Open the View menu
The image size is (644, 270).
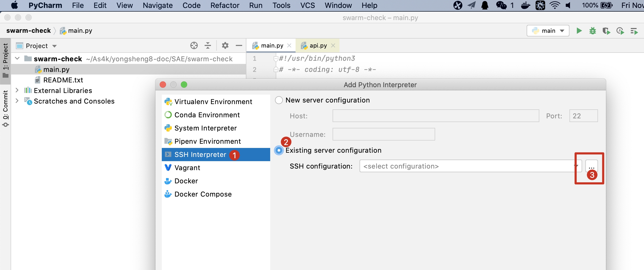point(125,5)
